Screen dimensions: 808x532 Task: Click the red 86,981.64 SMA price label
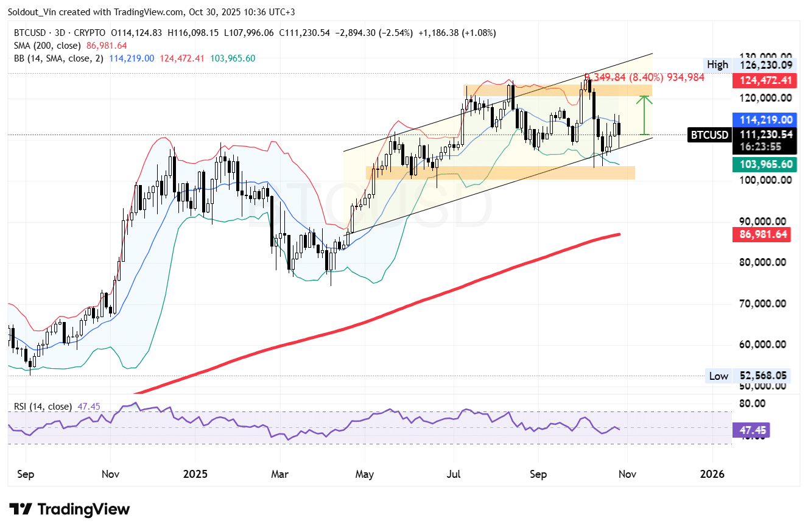click(x=762, y=234)
